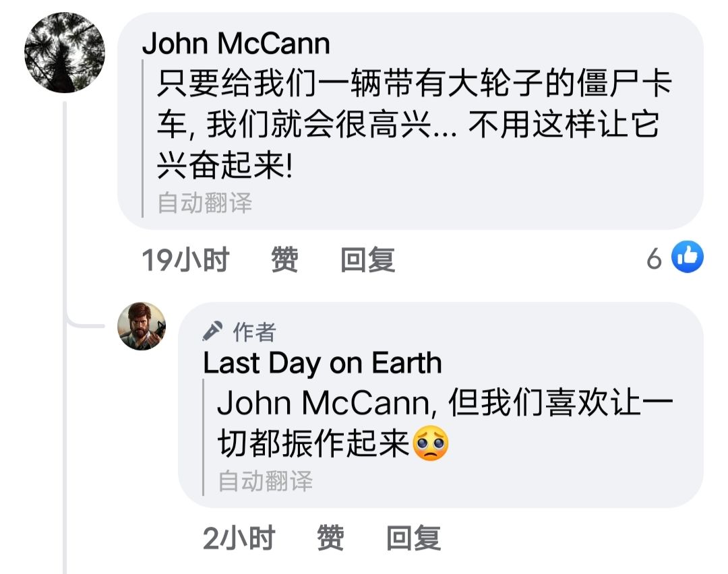This screenshot has height=574, width=728.
Task: Click the pencil author badge icon
Action: pyautogui.click(x=214, y=331)
